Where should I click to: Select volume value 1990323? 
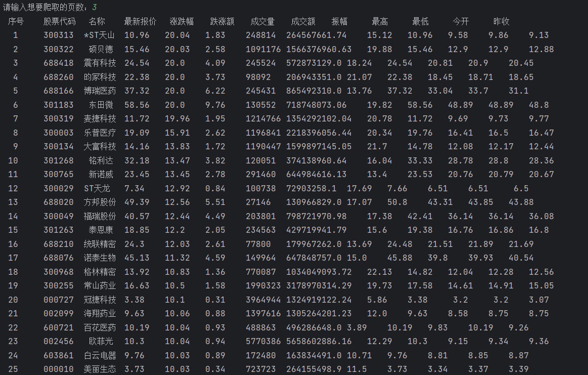[263, 286]
